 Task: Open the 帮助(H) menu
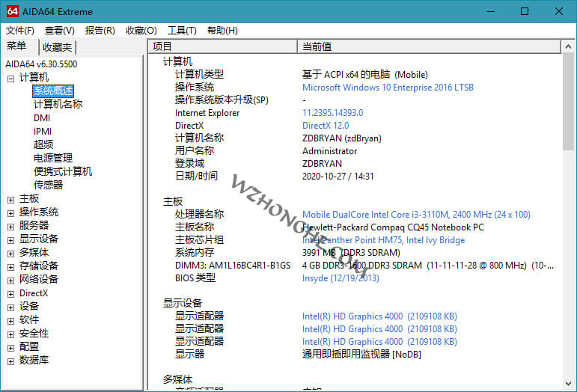222,31
